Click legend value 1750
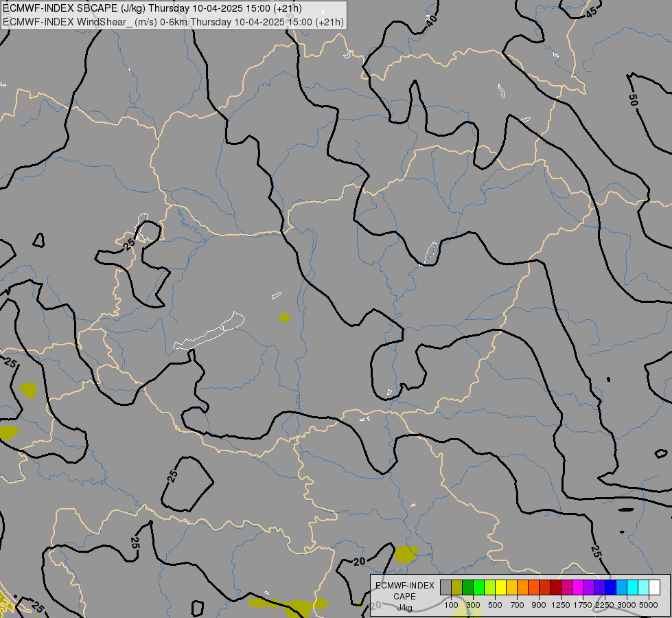 tap(583, 605)
